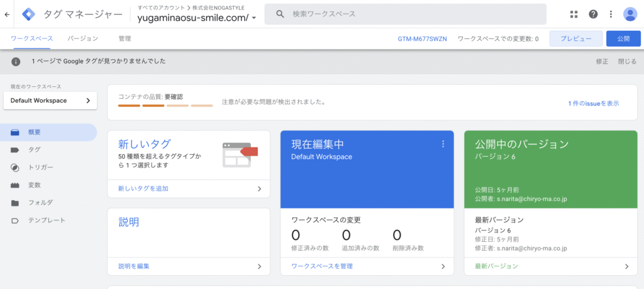Click the container quality progress bar
This screenshot has width=644, height=289.
(165, 105)
